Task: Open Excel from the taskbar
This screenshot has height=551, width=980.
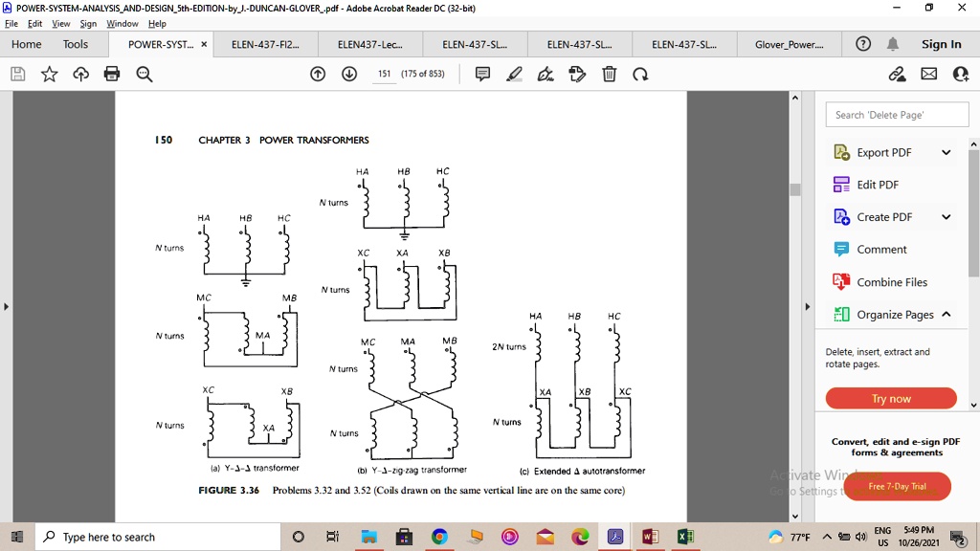Action: click(685, 537)
